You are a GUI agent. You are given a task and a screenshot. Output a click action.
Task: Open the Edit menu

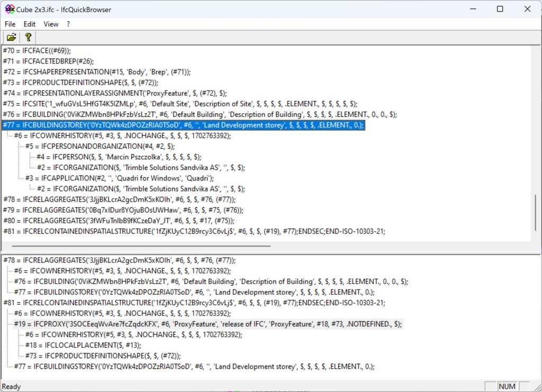[x=29, y=24]
